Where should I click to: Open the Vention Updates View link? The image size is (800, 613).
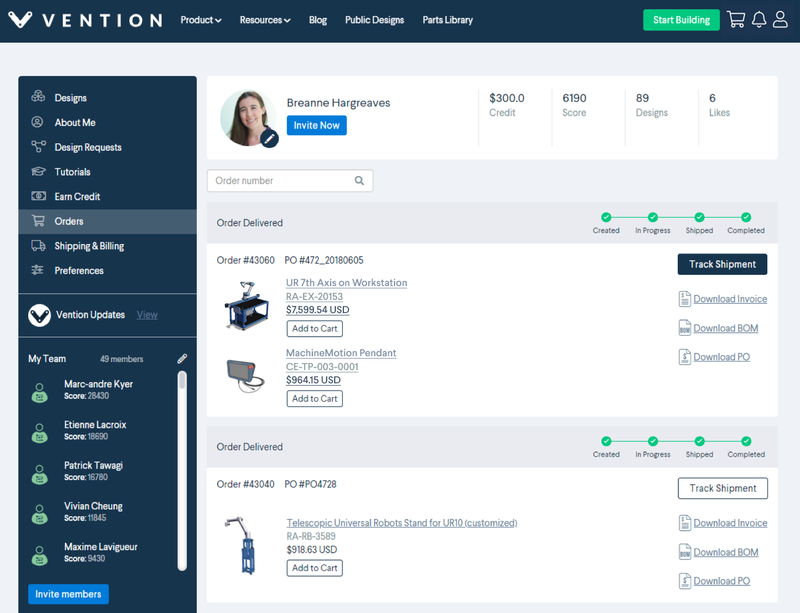(x=147, y=315)
